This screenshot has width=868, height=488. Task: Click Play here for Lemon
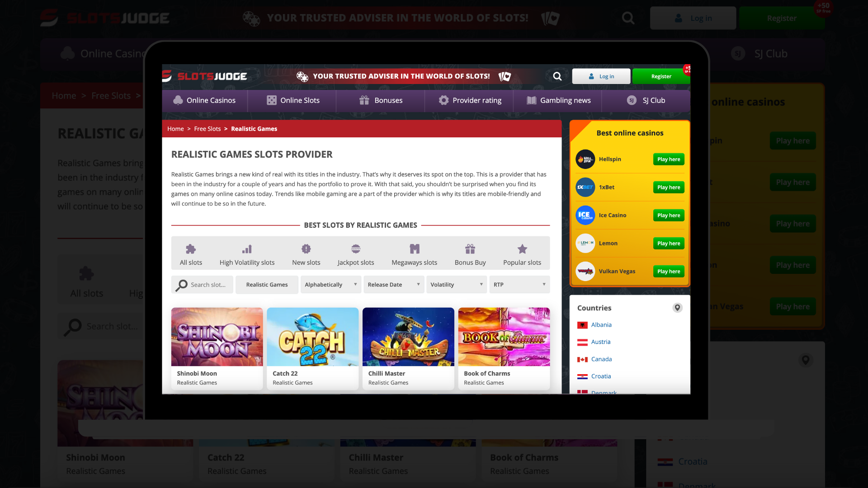pyautogui.click(x=669, y=243)
